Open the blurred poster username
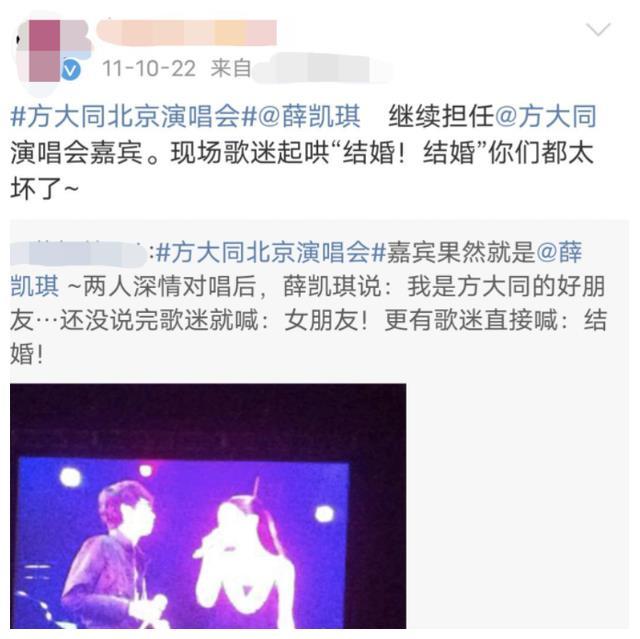 click(187, 33)
